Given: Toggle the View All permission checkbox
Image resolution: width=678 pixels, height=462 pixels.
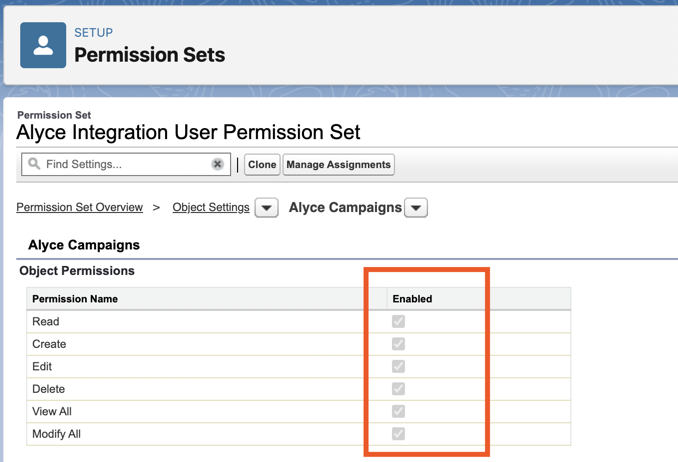Looking at the screenshot, I should 398,411.
